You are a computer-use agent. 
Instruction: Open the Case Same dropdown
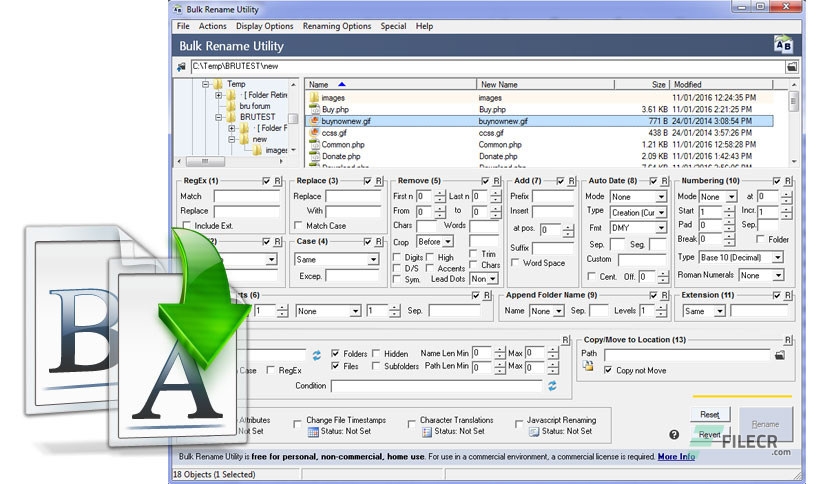click(336, 260)
